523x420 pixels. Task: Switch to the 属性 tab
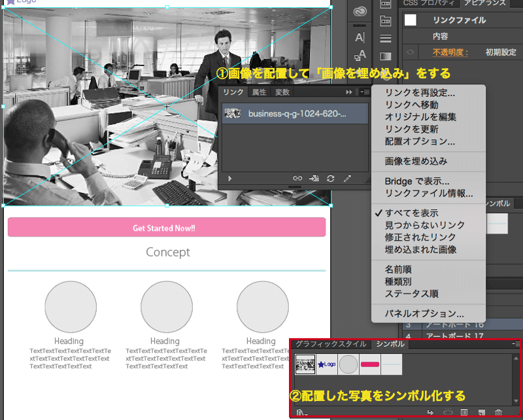click(x=259, y=92)
